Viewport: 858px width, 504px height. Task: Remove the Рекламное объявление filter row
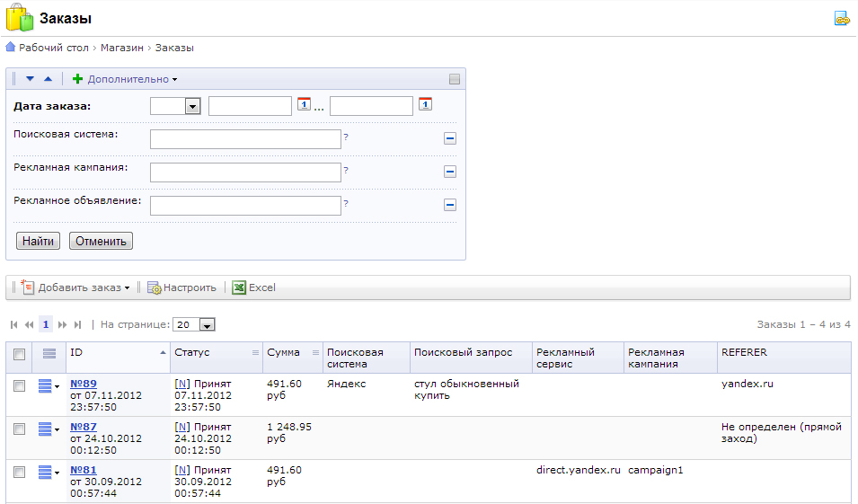click(x=450, y=205)
